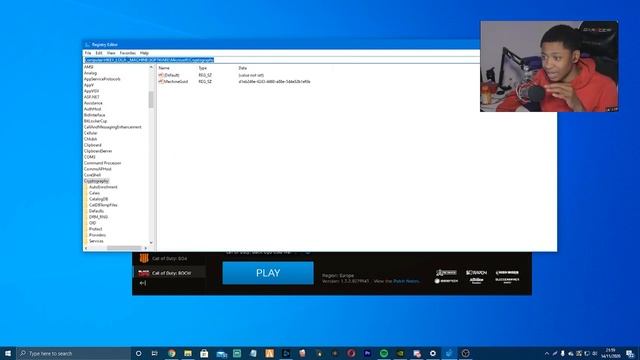Open the notification center icon in the tray
Viewport: 640px width, 360px height.
click(x=630, y=353)
